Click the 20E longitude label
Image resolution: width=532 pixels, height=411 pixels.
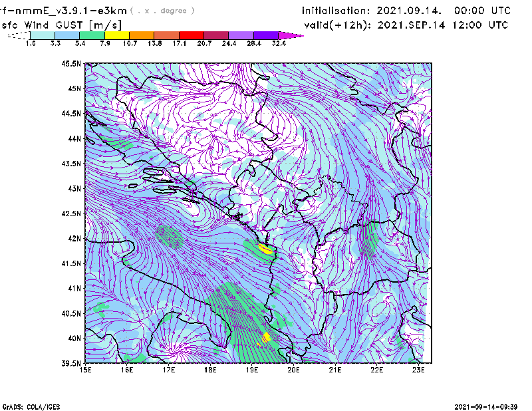tap(293, 370)
